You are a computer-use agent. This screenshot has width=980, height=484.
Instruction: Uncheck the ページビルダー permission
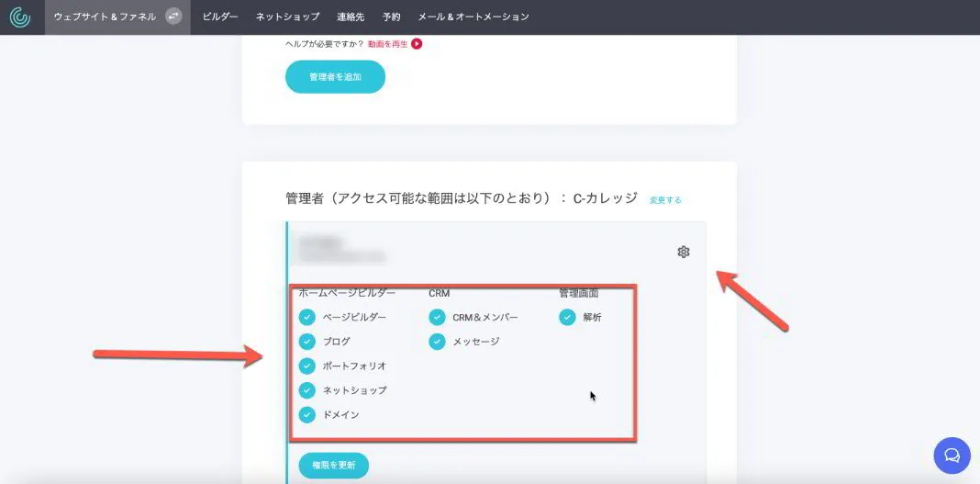307,318
